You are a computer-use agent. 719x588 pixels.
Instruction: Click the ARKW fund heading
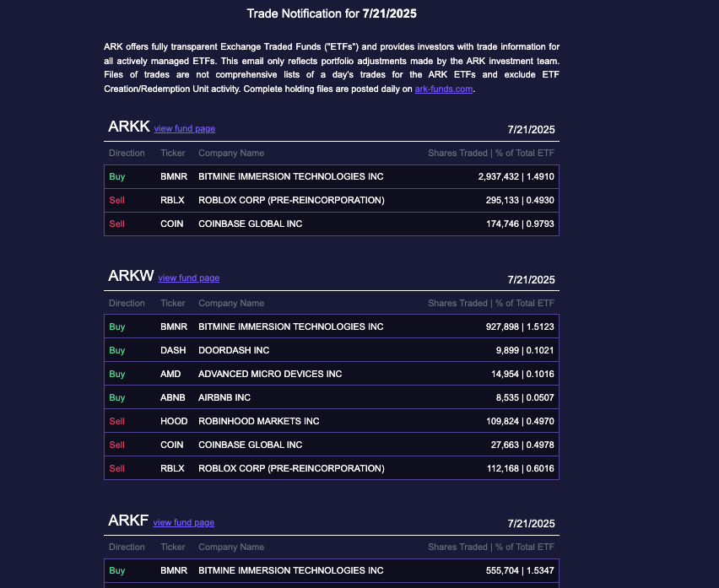(131, 277)
